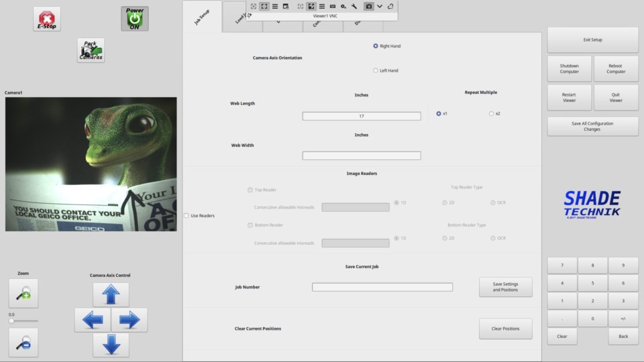Click the VNC toolbar auto-fit window icon

(254, 6)
